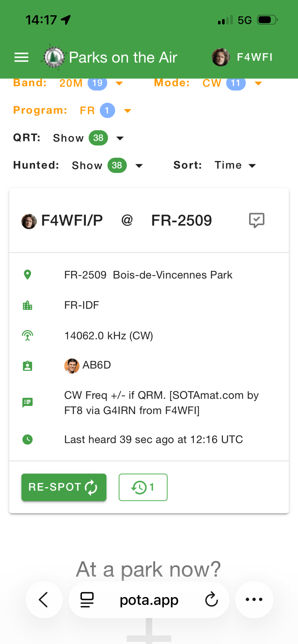Tap the pota.app address bar
The image size is (298, 644).
coord(149,600)
